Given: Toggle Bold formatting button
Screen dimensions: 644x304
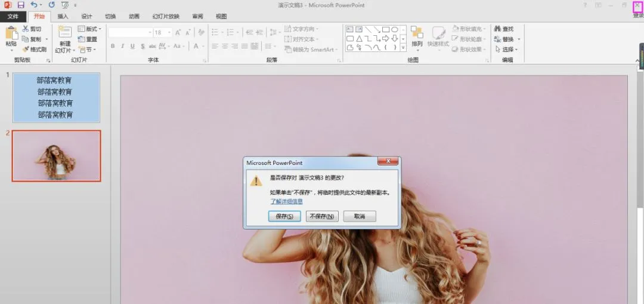Looking at the screenshot, I should (113, 46).
